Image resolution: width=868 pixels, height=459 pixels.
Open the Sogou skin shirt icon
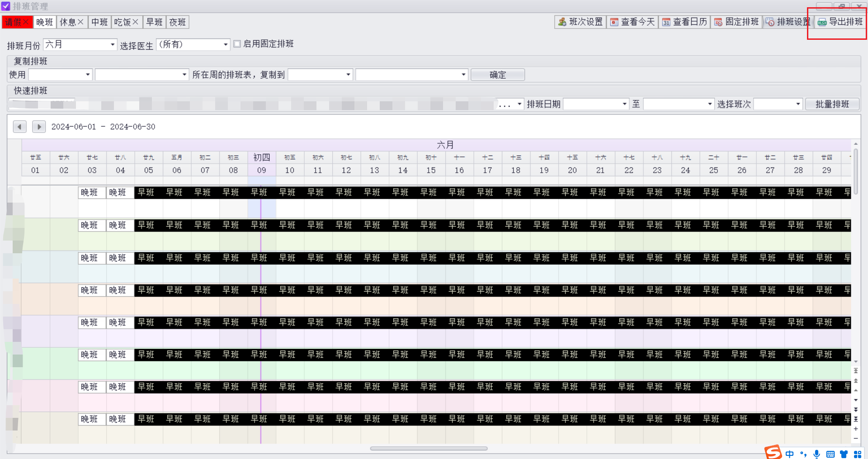click(844, 454)
